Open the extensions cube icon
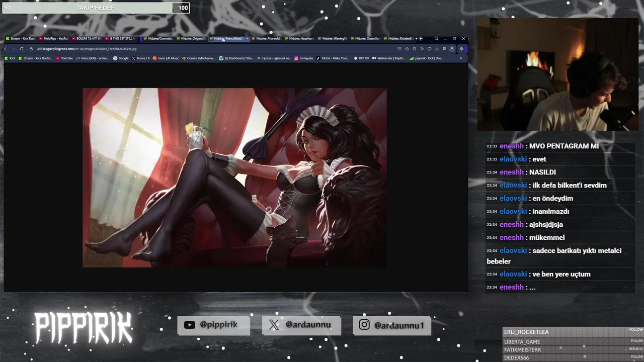The width and height of the screenshot is (644, 362). [x=461, y=49]
